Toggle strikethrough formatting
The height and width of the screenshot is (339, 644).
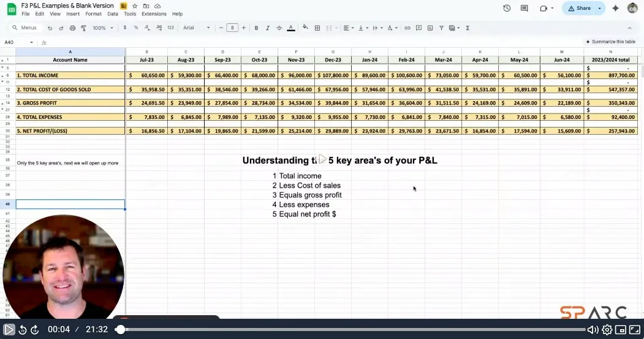279,28
